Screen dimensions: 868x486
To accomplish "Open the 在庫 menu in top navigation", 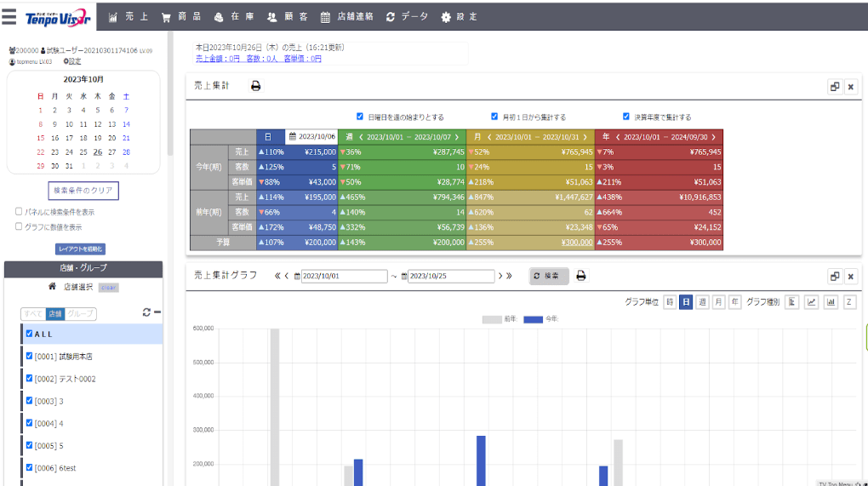I will click(231, 16).
